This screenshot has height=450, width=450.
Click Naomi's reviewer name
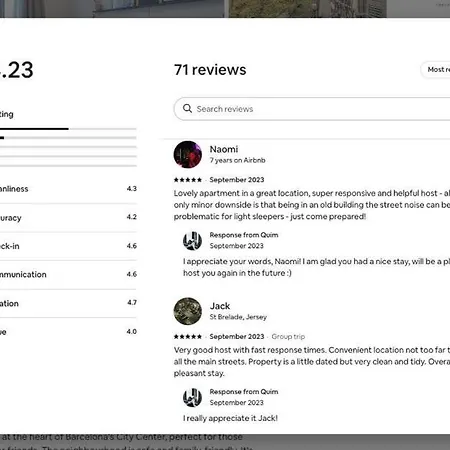pos(224,149)
